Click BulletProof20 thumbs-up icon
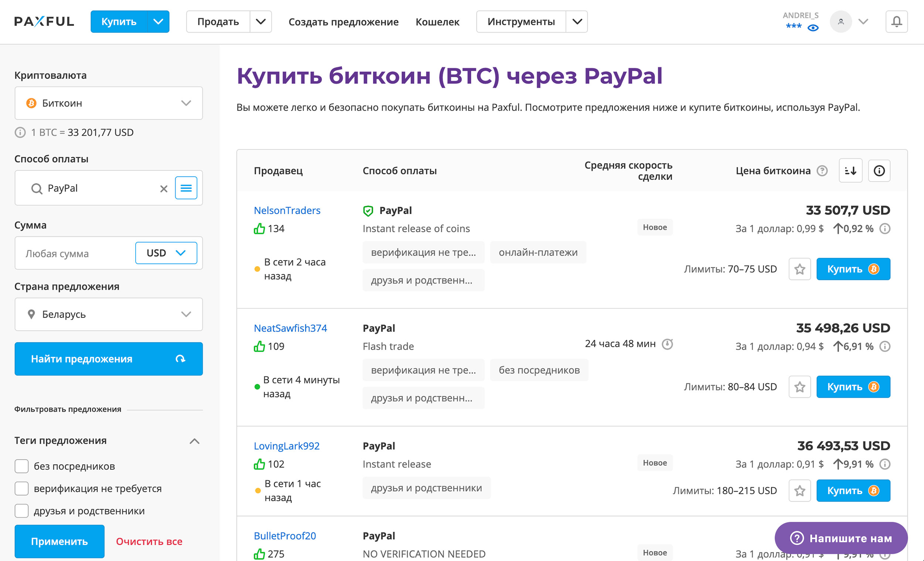This screenshot has width=924, height=561. click(x=259, y=554)
